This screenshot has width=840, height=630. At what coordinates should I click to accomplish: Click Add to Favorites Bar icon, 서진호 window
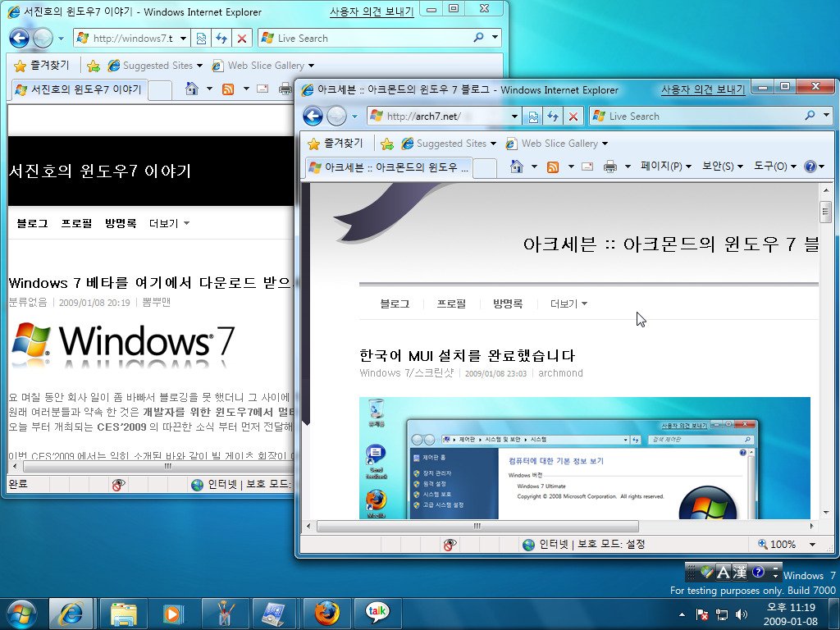[94, 66]
